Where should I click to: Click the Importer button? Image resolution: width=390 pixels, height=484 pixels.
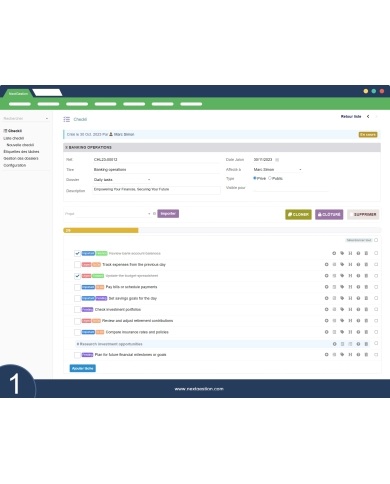168,213
